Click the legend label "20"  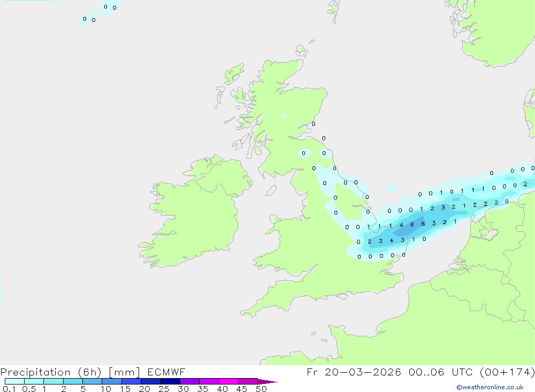(144, 389)
